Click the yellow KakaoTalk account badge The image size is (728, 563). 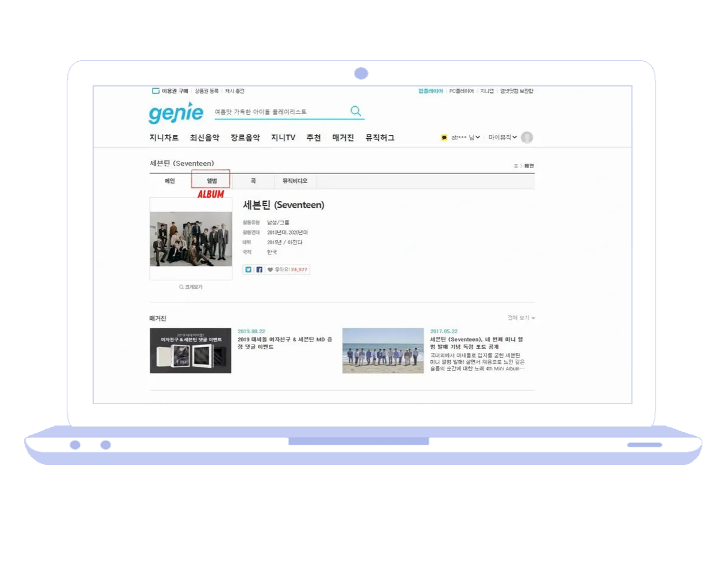coord(444,137)
